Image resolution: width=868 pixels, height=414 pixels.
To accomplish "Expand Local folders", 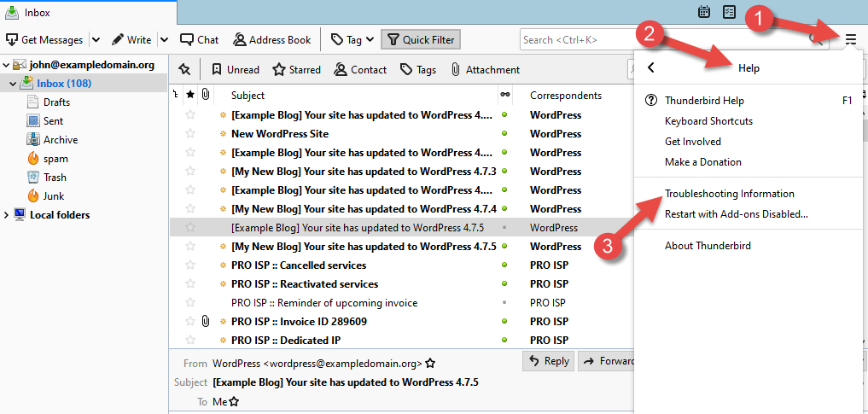I will click(6, 215).
